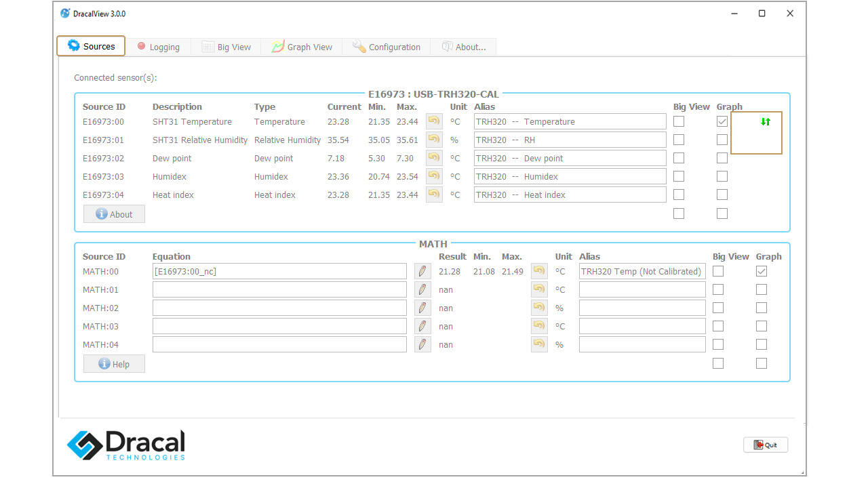Viewport: 868px width, 488px height.
Task: Uncheck Graph for MATH:00
Action: 762,271
